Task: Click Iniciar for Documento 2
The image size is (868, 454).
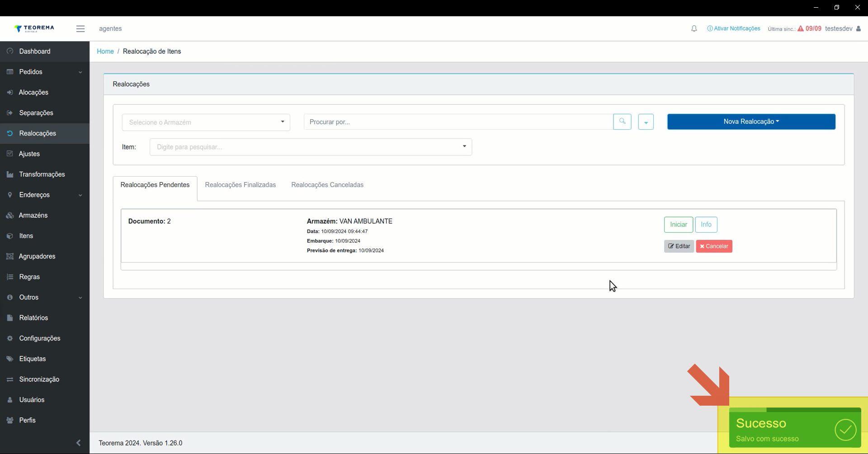Action: (x=679, y=225)
